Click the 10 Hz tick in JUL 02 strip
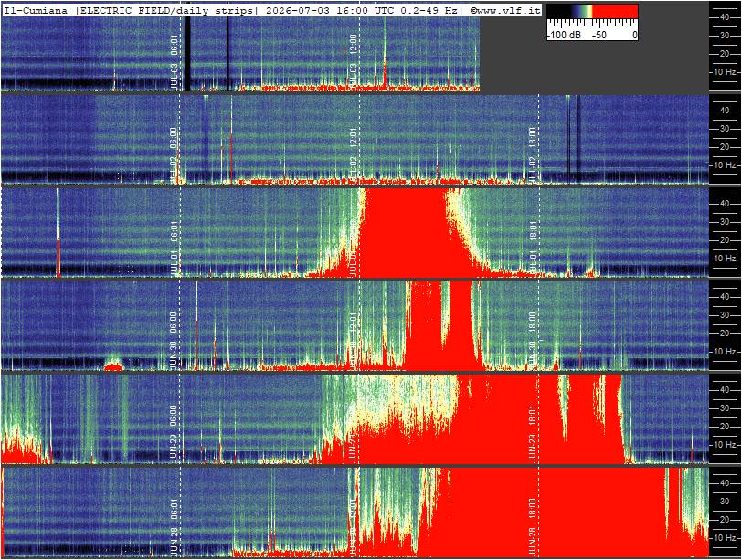Image resolution: width=742 pixels, height=560 pixels. tap(725, 165)
